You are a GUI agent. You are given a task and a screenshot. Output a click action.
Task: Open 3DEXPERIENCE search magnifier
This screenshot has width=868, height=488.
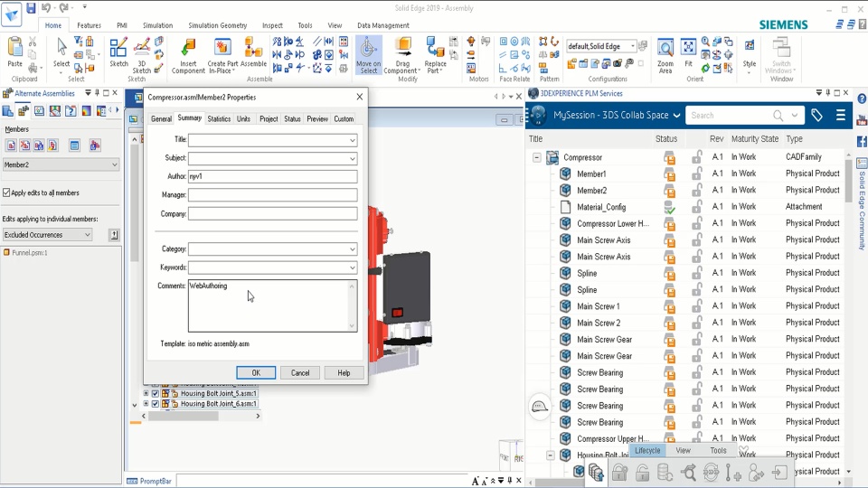coord(778,115)
